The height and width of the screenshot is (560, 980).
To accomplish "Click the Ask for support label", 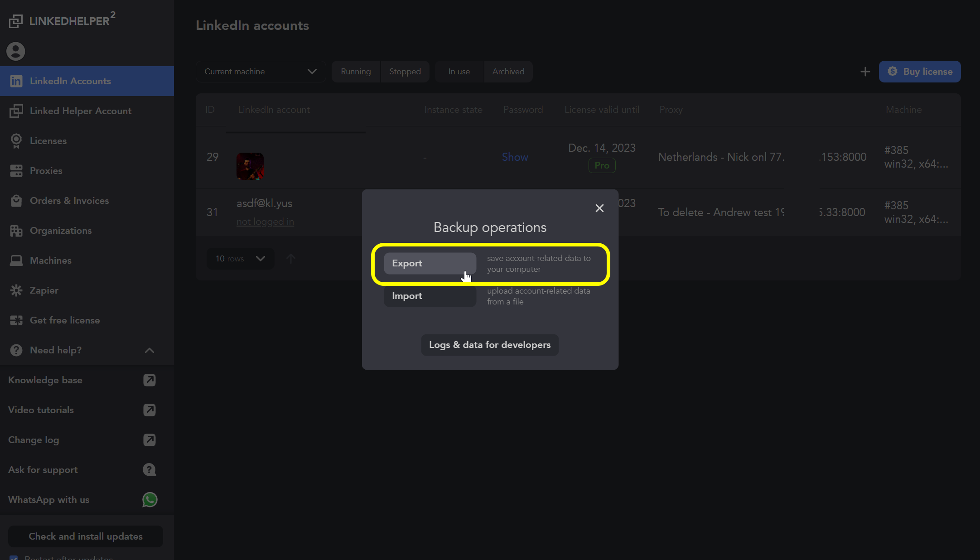I will coord(43,470).
